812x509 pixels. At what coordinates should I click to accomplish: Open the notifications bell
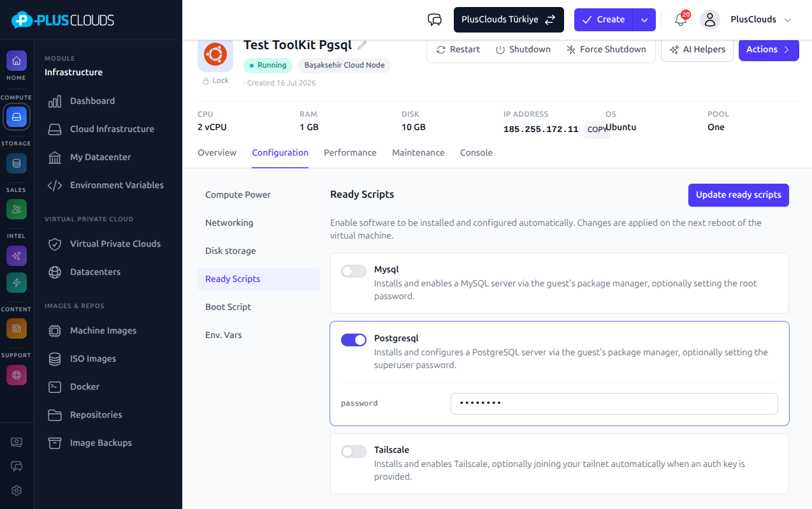tap(681, 20)
